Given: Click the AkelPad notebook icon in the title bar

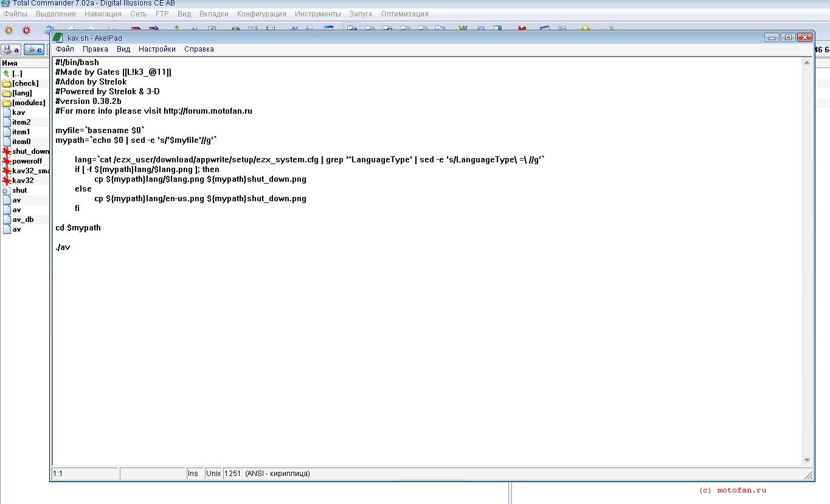Looking at the screenshot, I should pyautogui.click(x=58, y=38).
